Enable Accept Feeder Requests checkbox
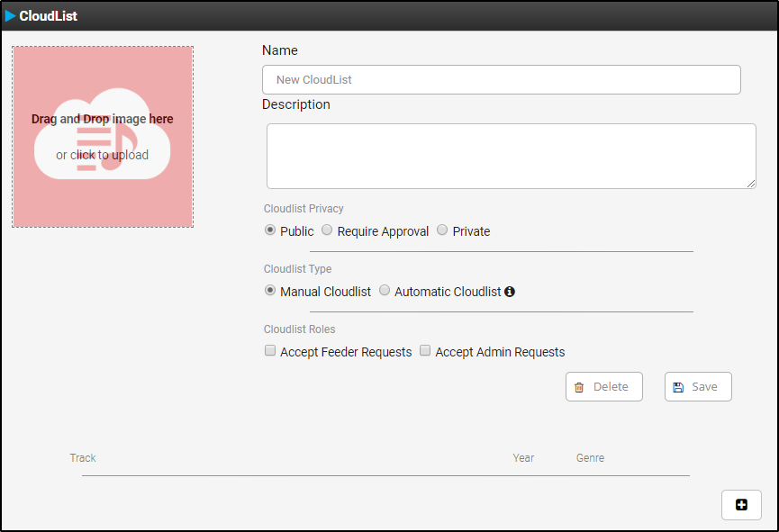This screenshot has height=532, width=779. click(x=270, y=351)
